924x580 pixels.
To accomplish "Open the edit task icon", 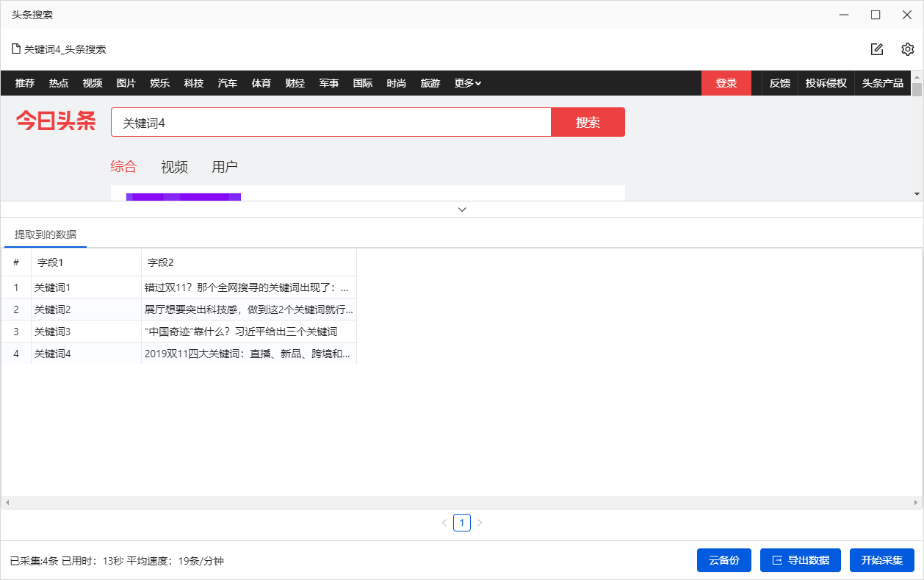I will [876, 49].
